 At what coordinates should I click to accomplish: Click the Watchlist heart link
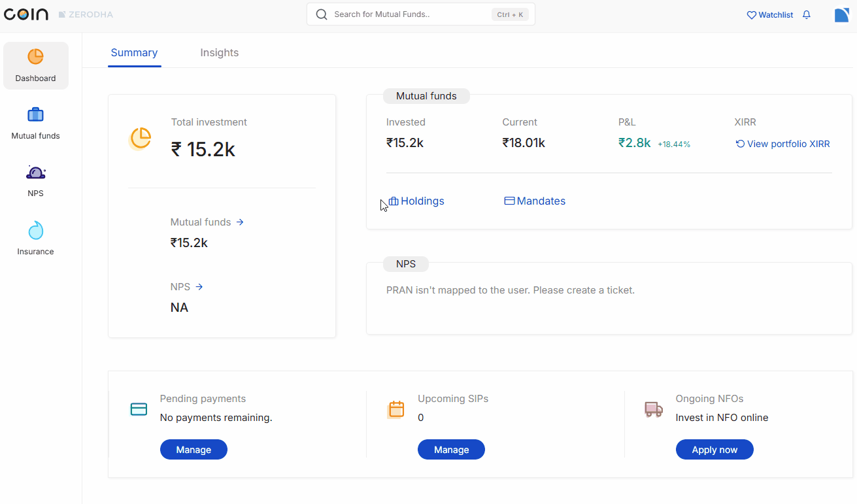[769, 15]
